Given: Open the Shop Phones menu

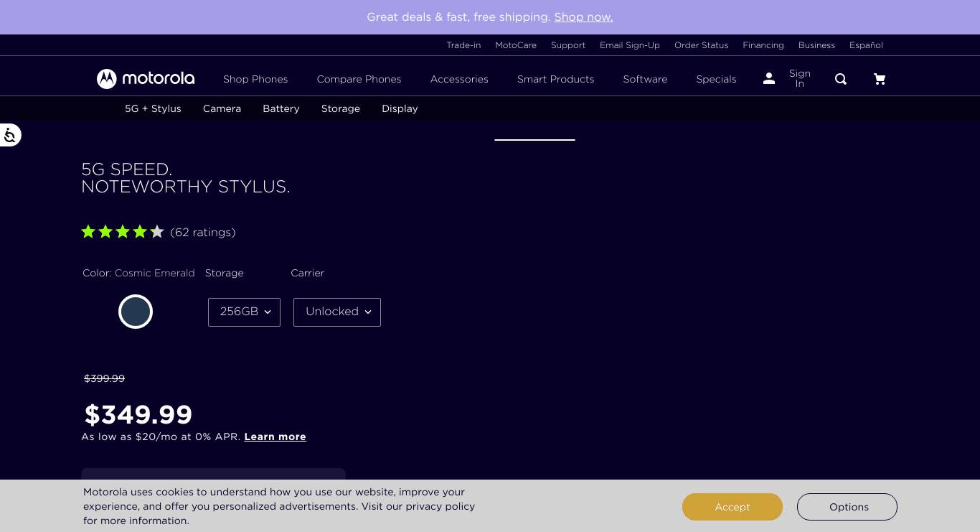Looking at the screenshot, I should (255, 79).
